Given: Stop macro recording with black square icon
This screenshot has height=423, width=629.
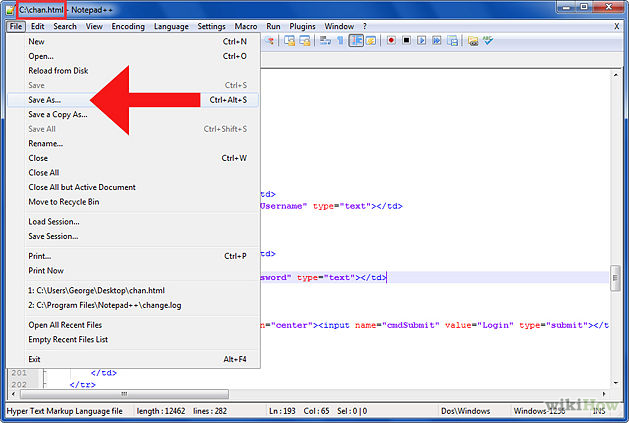Looking at the screenshot, I should 406,40.
